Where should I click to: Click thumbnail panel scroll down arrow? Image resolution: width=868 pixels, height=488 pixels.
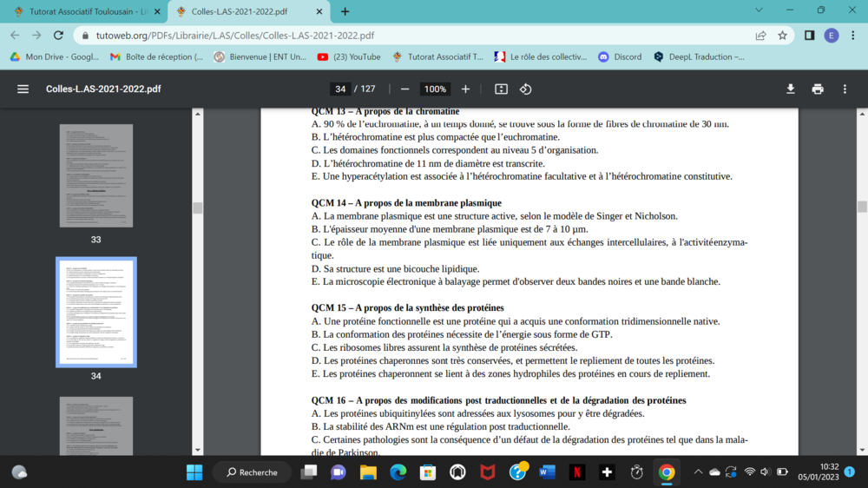(198, 451)
